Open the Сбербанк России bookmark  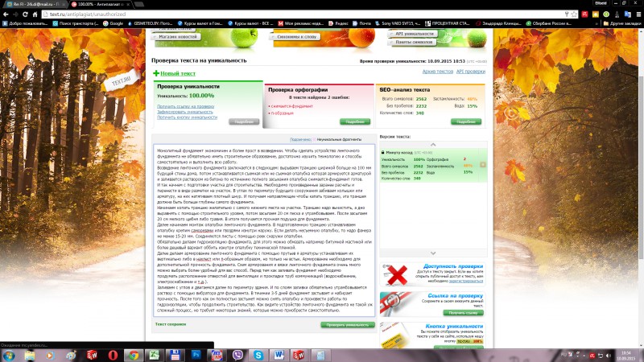coord(548,23)
